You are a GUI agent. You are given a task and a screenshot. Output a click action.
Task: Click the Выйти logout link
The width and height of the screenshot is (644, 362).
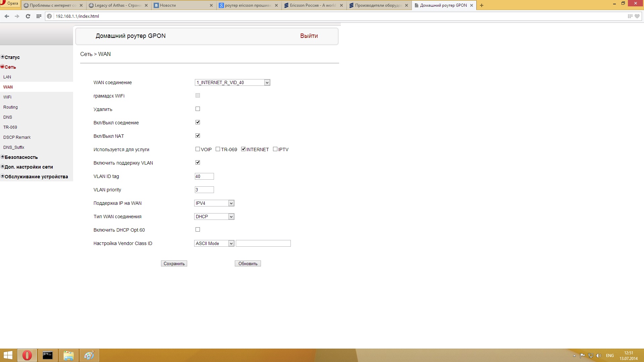309,36
